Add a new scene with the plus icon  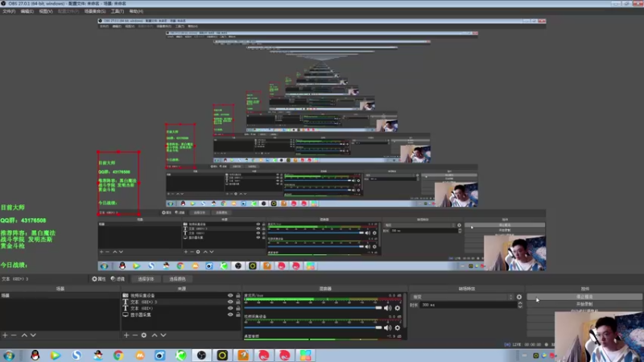[x=5, y=335]
